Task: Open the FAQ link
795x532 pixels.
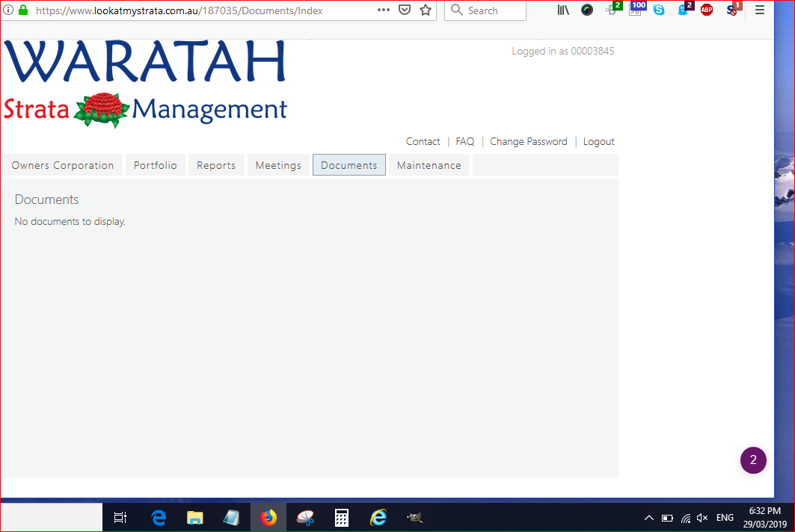Action: click(465, 141)
